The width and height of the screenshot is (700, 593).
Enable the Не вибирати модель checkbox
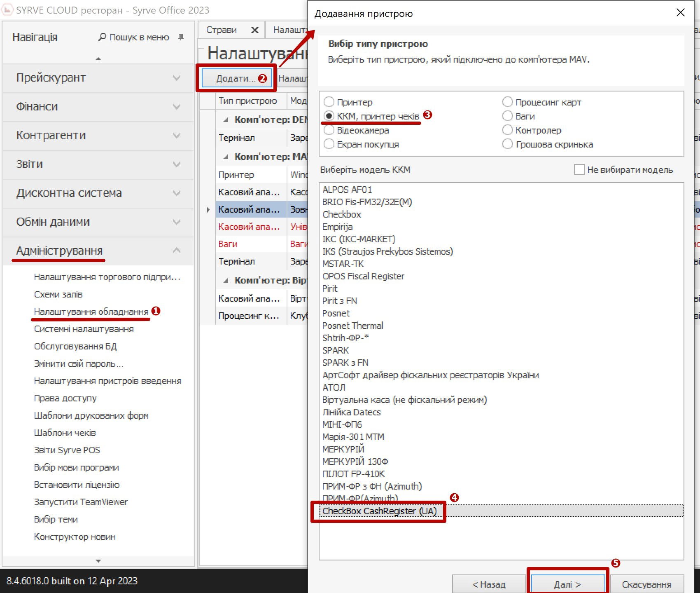click(x=579, y=169)
